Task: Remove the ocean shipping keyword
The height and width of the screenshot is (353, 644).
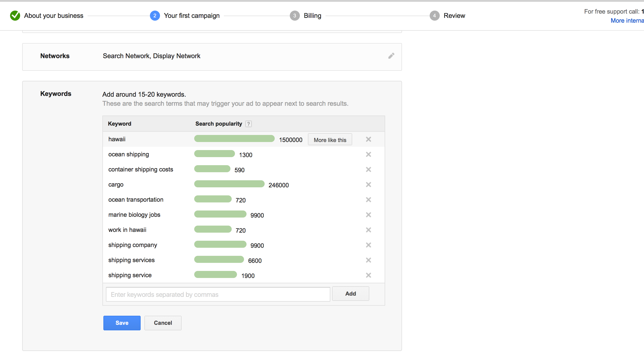Action: (x=368, y=154)
